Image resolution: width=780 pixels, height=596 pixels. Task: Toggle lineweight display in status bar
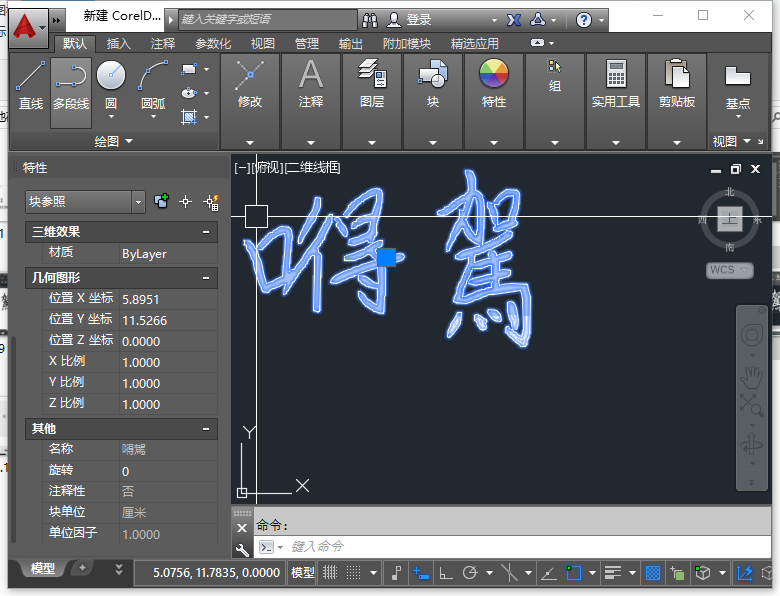point(613,573)
